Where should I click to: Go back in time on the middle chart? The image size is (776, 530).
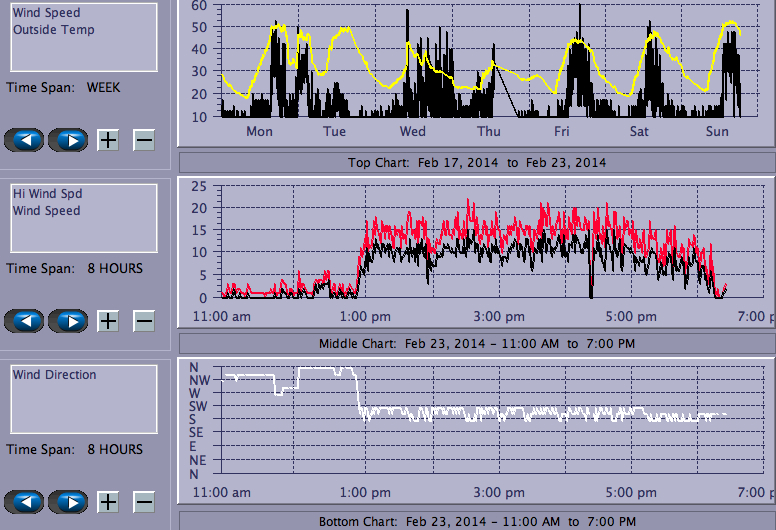[x=25, y=321]
